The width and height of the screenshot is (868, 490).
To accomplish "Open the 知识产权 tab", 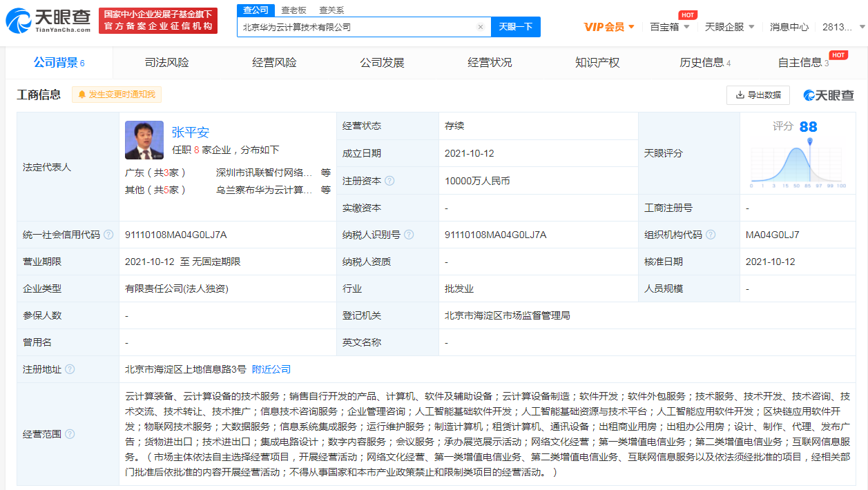I will pos(597,63).
